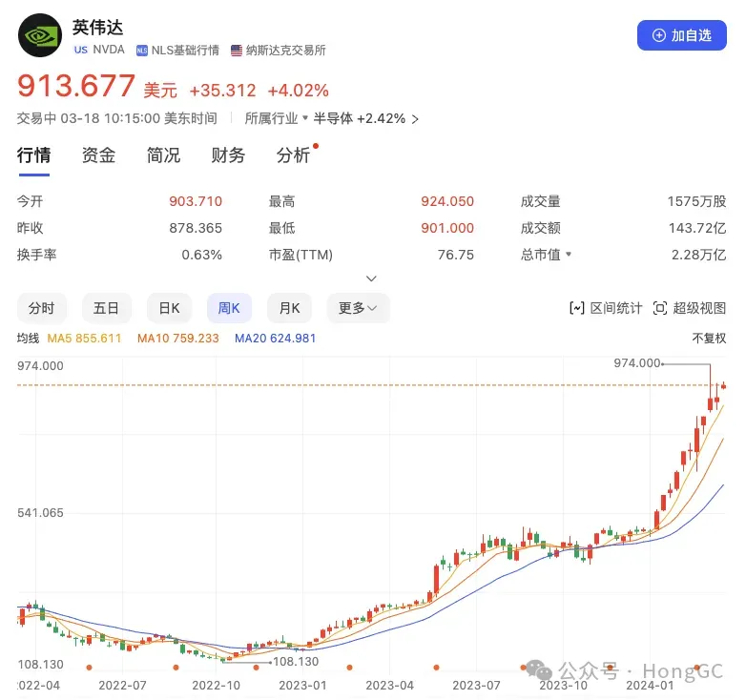Click the MA10 759.233 indicator label

(x=178, y=339)
